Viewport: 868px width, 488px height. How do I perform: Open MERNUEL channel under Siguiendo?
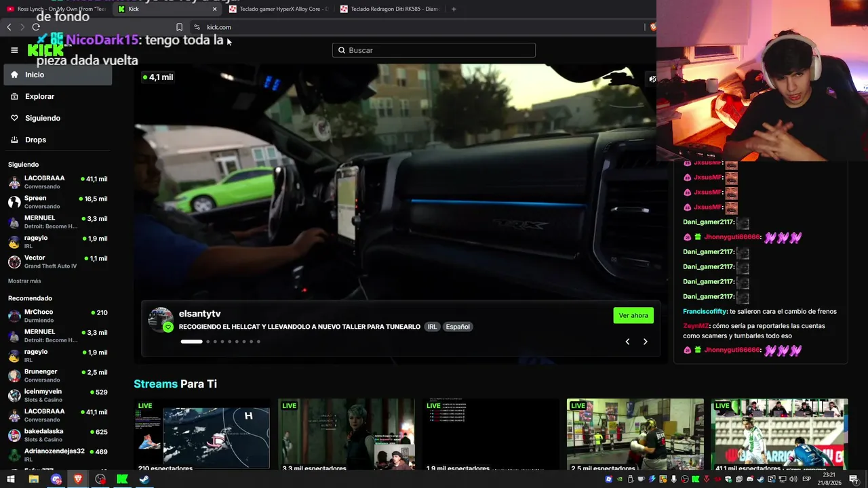58,222
